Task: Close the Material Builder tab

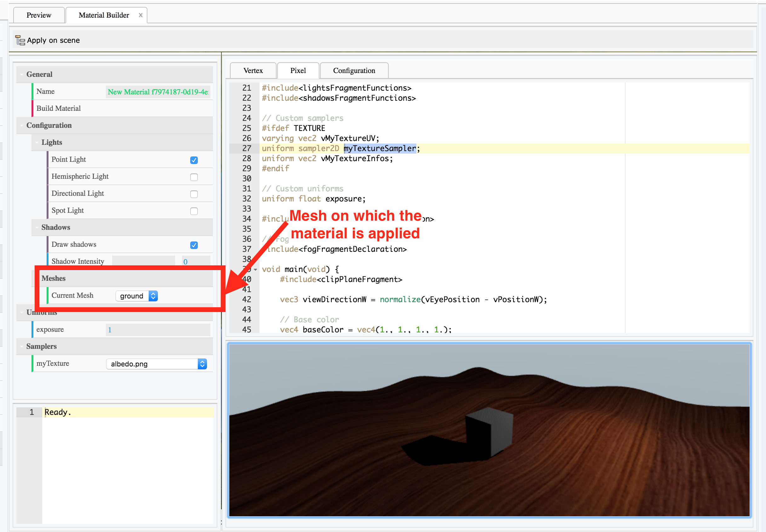Action: pos(141,15)
